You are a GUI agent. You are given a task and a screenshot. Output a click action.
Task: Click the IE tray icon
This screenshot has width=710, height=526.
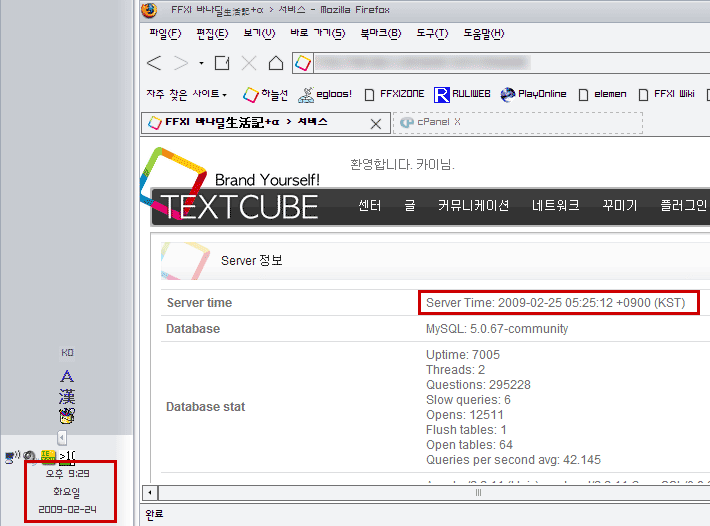coord(48,457)
